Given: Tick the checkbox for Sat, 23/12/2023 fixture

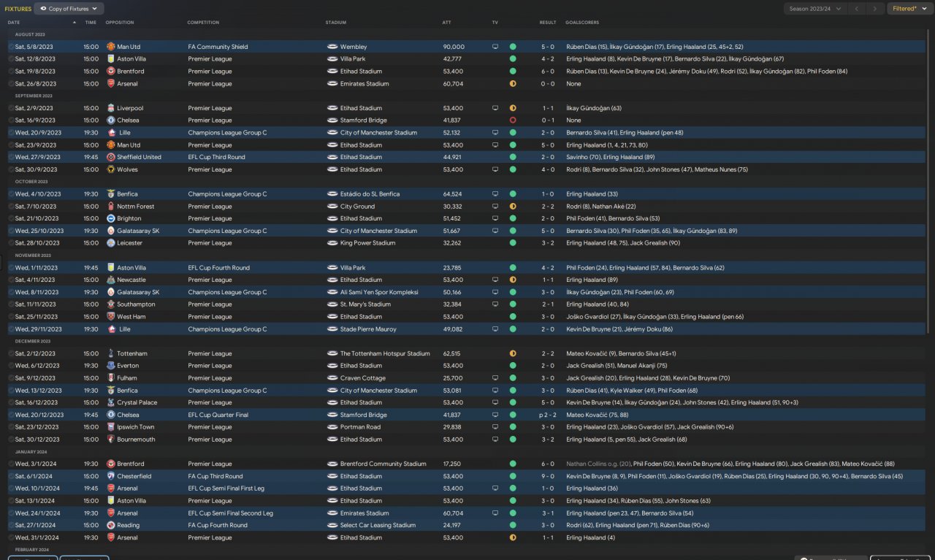Looking at the screenshot, I should [x=11, y=427].
